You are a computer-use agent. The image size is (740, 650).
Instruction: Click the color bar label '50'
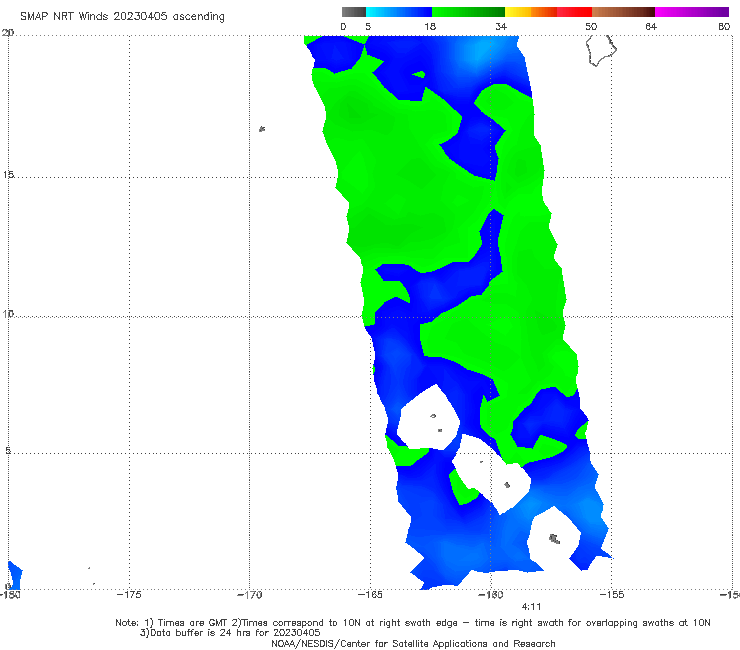tap(591, 26)
